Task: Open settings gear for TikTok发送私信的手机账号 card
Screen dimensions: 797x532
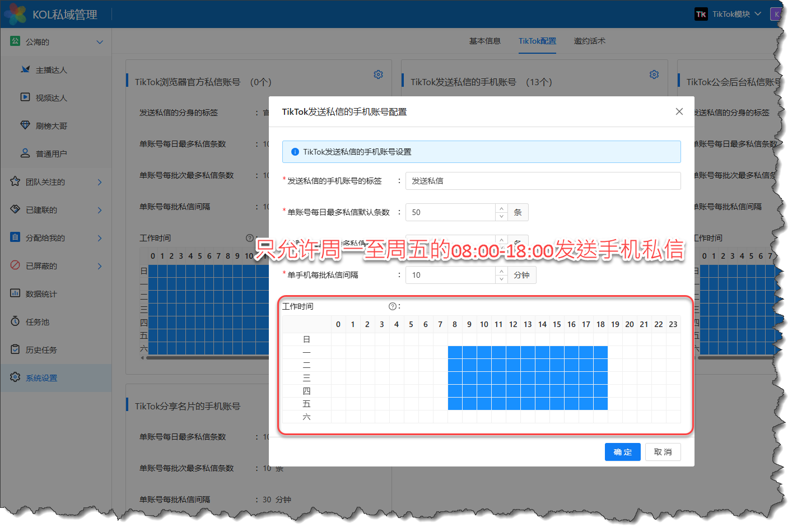Action: coord(654,74)
